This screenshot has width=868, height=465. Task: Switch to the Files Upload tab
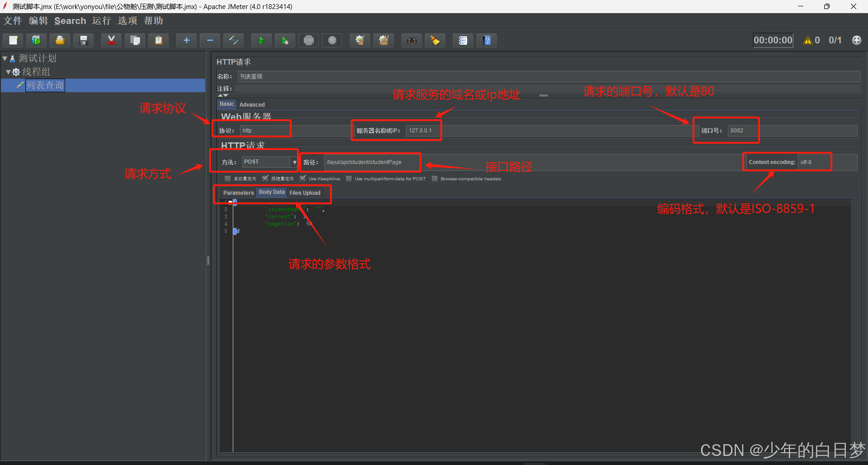(305, 193)
